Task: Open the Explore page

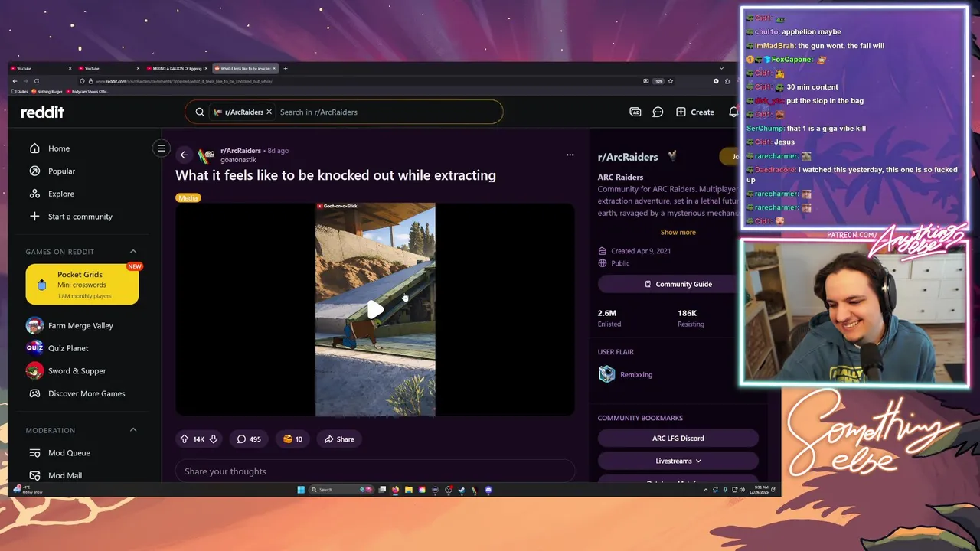Action: [x=61, y=194]
